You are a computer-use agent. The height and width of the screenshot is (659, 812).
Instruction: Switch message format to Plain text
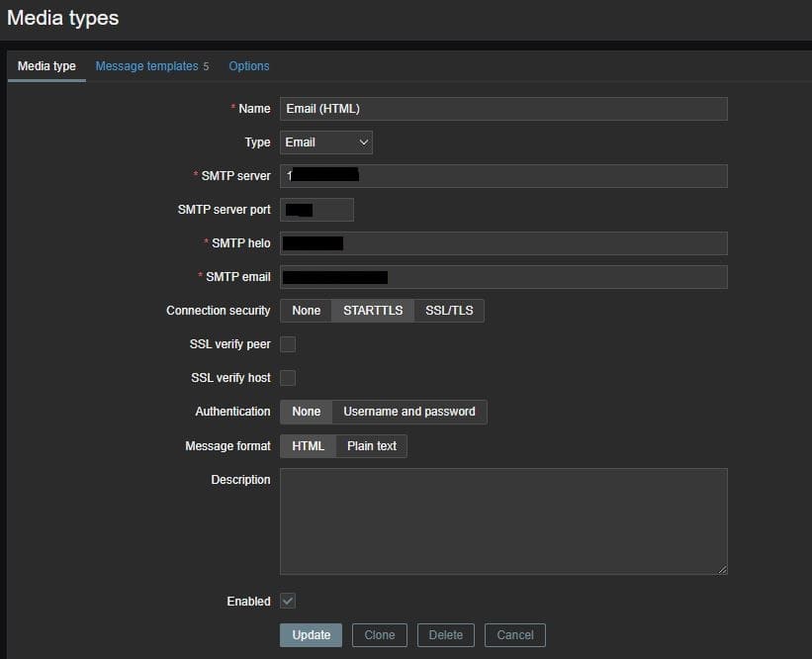pos(372,446)
